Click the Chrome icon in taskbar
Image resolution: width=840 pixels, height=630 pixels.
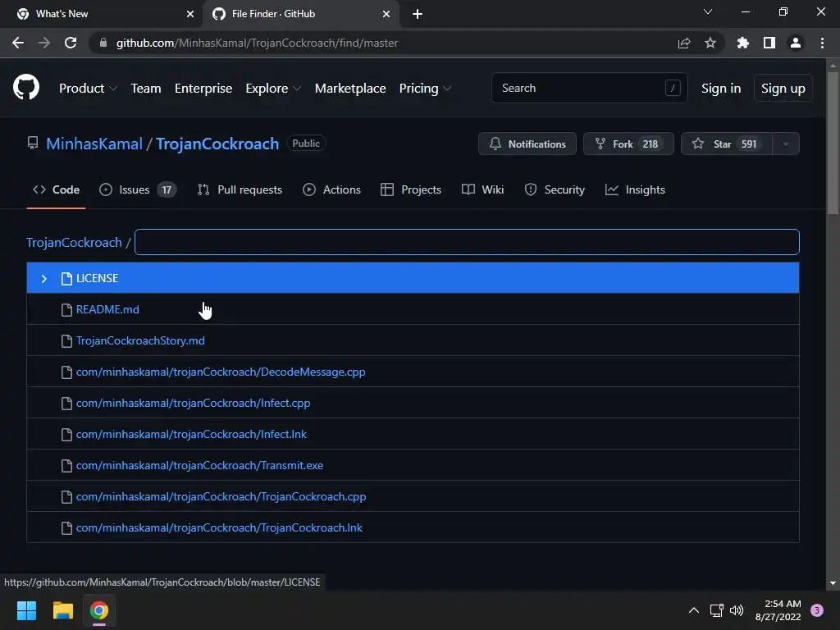coord(99,610)
